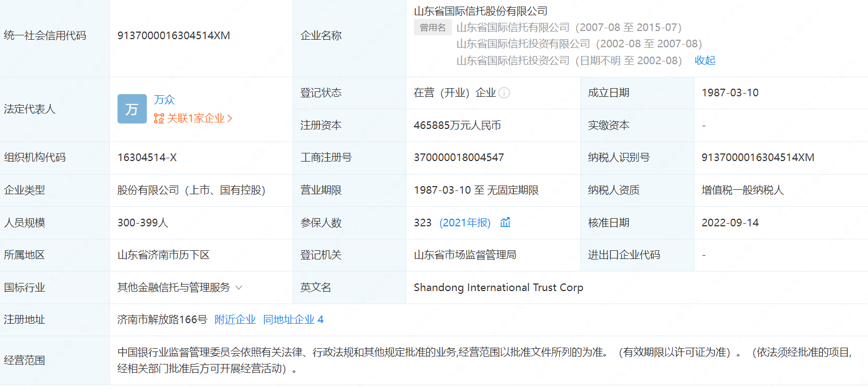Click the registered capital 465885万元人民币 value
This screenshot has height=389, width=868.
(x=457, y=125)
